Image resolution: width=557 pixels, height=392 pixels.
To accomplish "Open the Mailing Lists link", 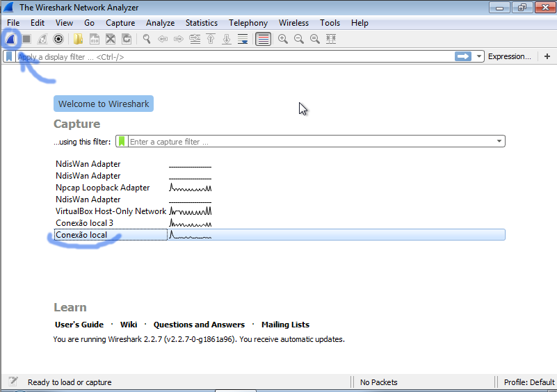I will click(285, 325).
